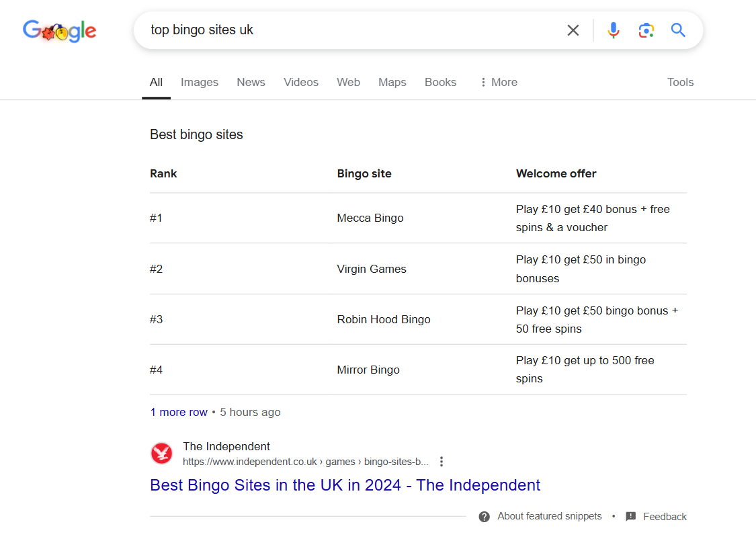
Task: Open search Tools
Action: pos(680,83)
